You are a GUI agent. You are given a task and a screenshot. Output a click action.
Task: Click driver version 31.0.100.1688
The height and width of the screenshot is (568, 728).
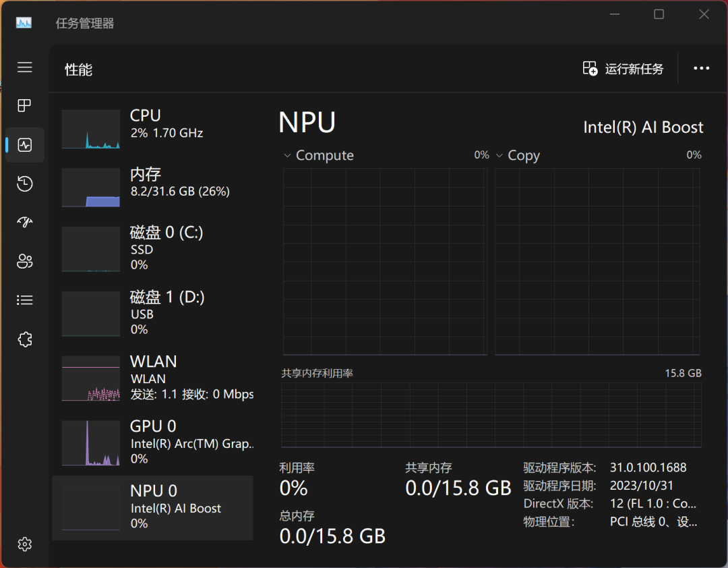pos(648,467)
